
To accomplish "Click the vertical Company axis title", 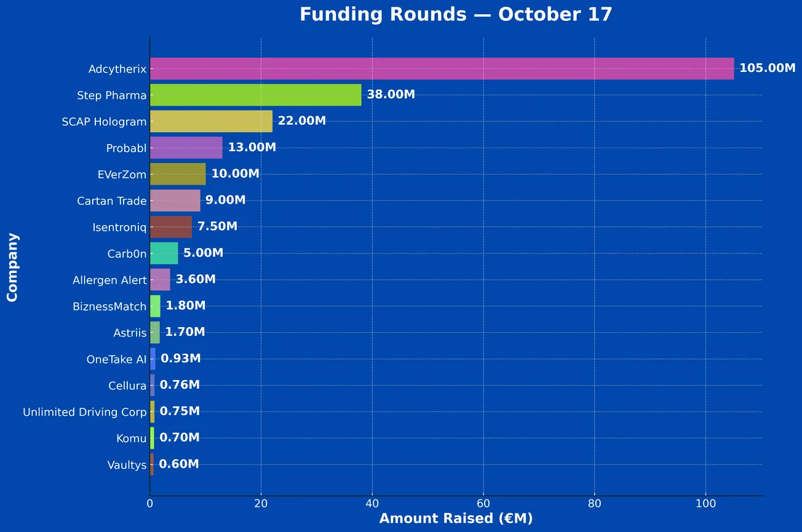I will click(12, 267).
